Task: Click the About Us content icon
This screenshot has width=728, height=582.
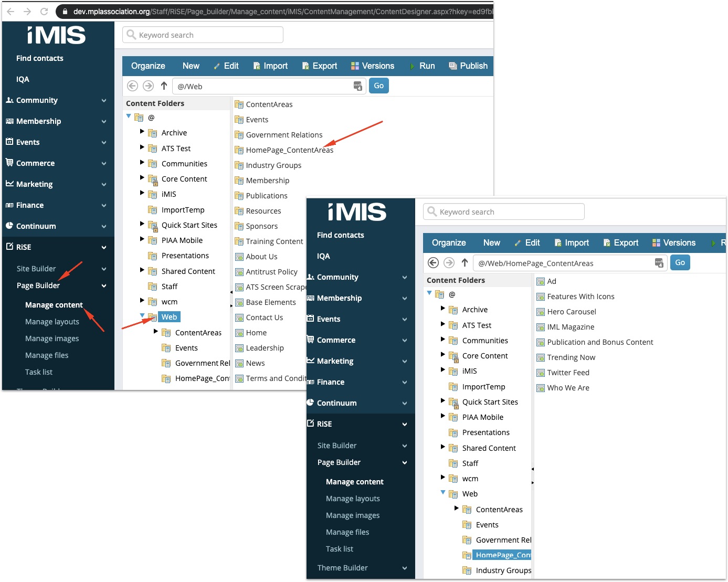Action: tap(239, 257)
